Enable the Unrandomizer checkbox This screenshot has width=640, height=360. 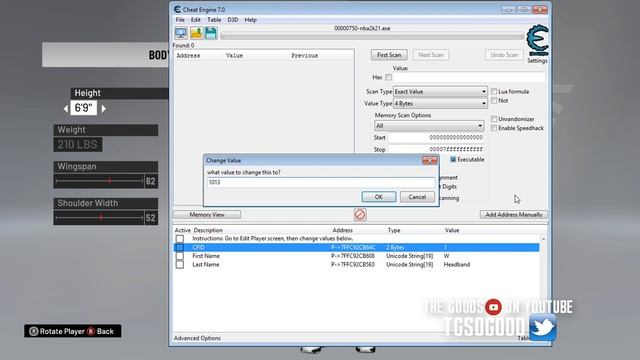coord(494,119)
